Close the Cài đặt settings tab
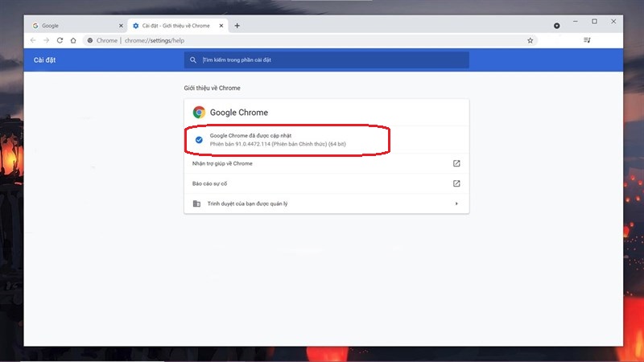This screenshot has height=362, width=644. point(221,26)
